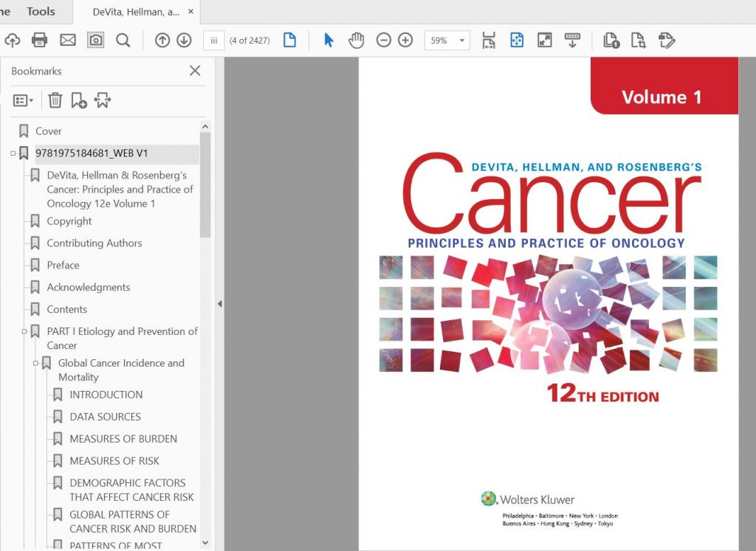Hide the Bookmarks panel with the side arrow
The image size is (756, 551).
[x=219, y=303]
